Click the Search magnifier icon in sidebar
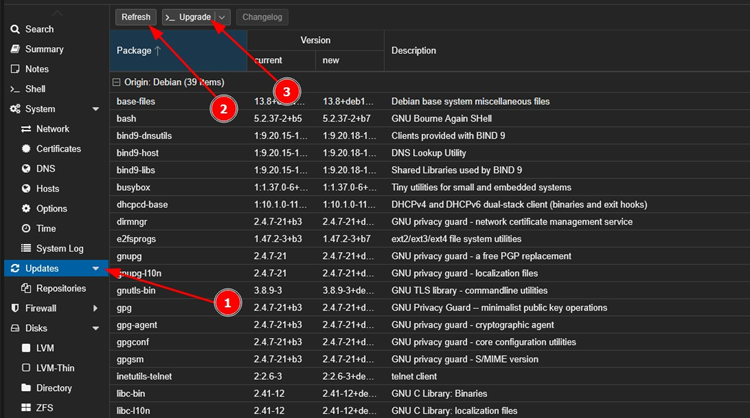The width and height of the screenshot is (750, 418). click(15, 30)
